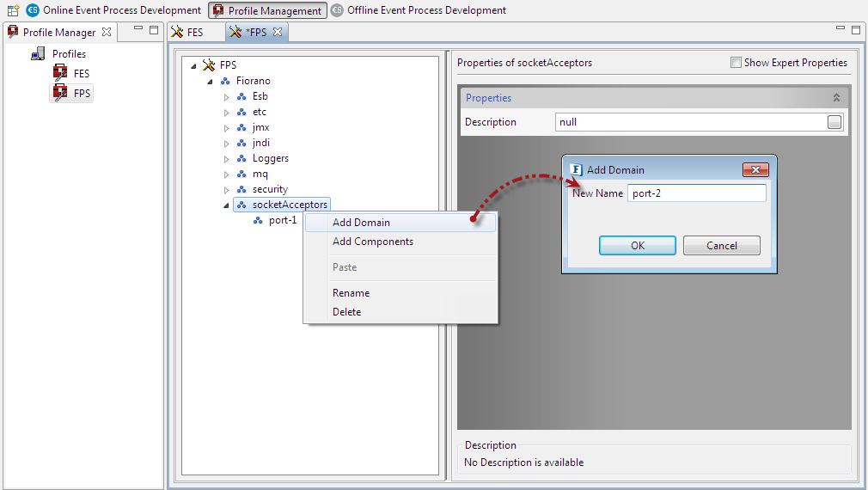Screen dimensions: 868x490
Task: Expand the Esb tree node
Action: coord(226,97)
